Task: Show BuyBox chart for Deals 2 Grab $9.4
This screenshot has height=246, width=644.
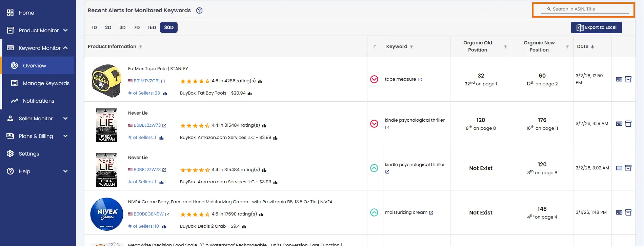Action: [244, 227]
